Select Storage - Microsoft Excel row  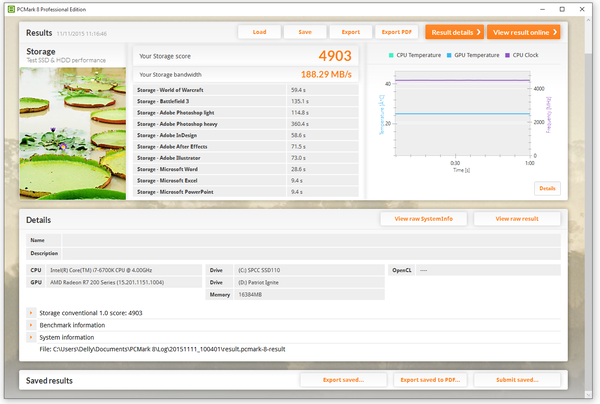click(246, 181)
